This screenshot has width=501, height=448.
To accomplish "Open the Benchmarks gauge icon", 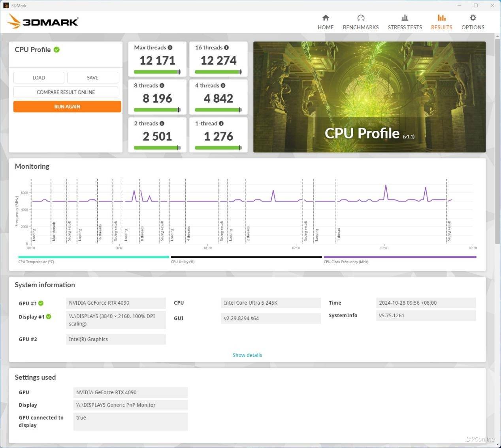I will (361, 18).
